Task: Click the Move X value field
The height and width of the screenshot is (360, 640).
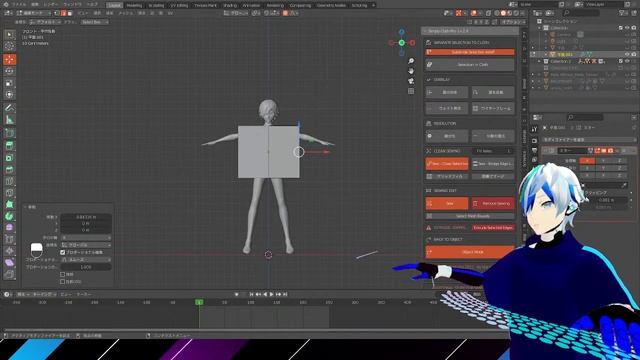Action: 86,217
